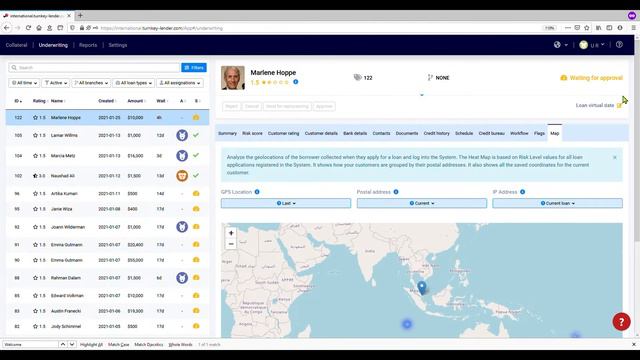Viewport: 640px width, 360px height.
Task: Go to next find match arrow
Action: pos(72,344)
